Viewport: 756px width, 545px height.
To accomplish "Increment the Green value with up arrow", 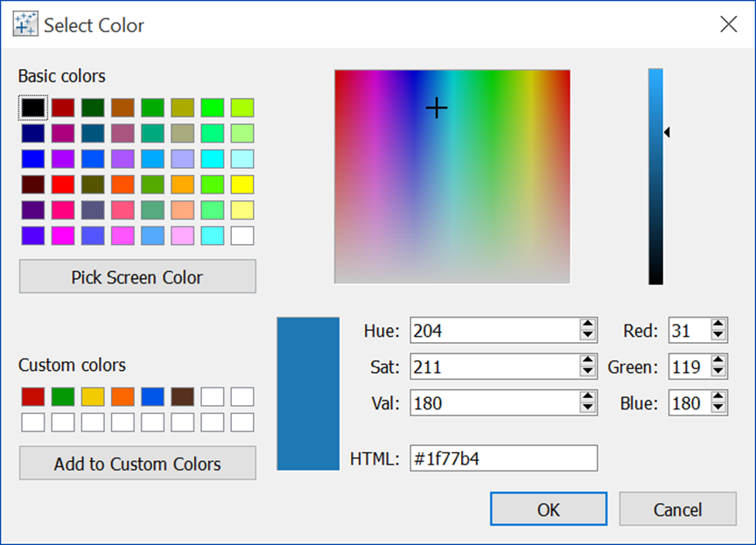I will click(718, 361).
